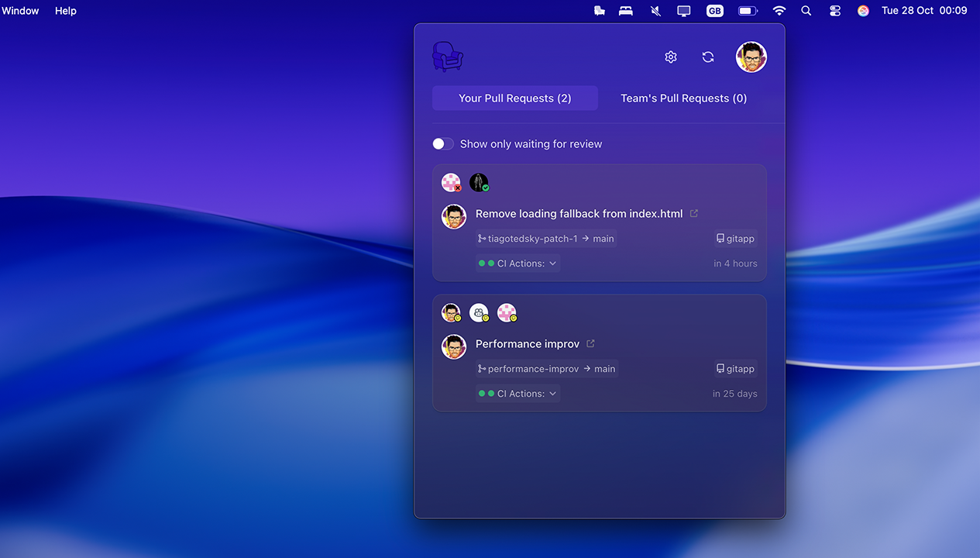Refresh pull requests with the reload icon
This screenshot has height=558, width=980.
tap(708, 57)
